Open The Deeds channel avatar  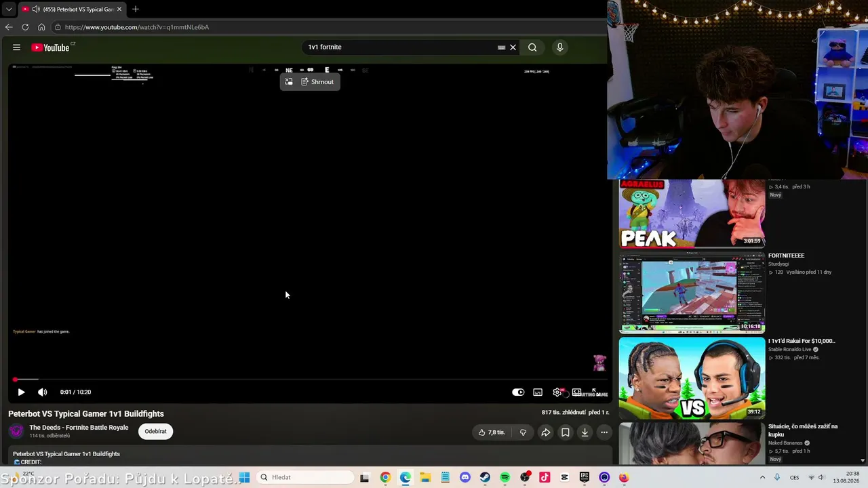click(x=16, y=431)
